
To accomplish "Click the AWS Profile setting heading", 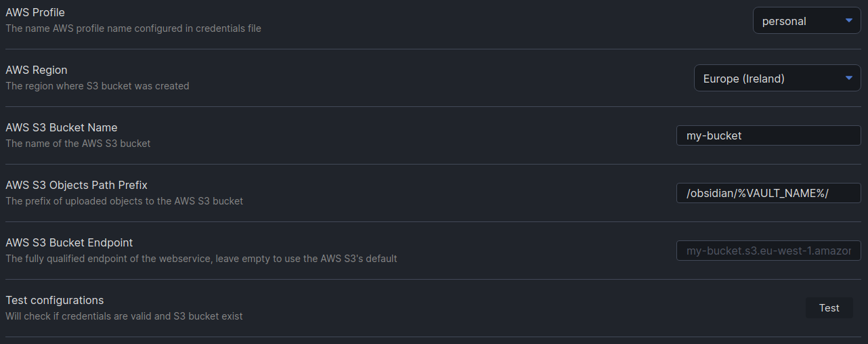I will coord(35,12).
